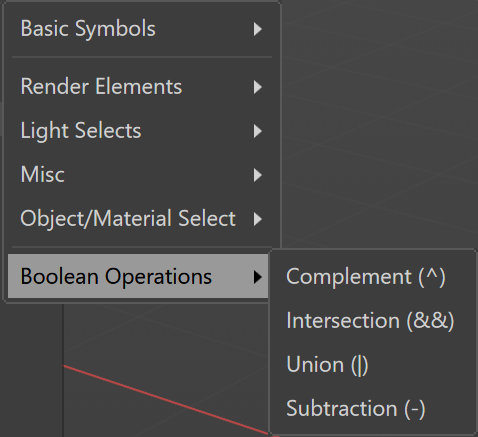Viewport: 478px width, 437px height.
Task: Click the vertical panel divider below menu
Action: [63, 370]
